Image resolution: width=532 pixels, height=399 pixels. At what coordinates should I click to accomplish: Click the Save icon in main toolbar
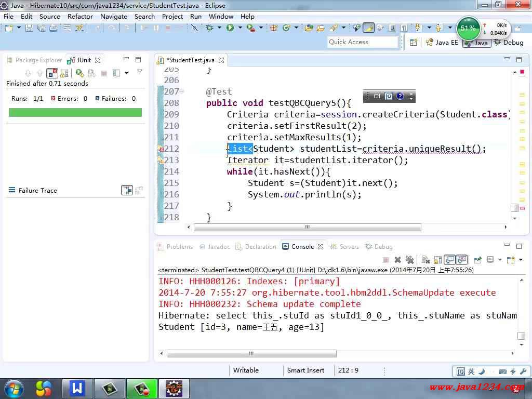click(30, 28)
